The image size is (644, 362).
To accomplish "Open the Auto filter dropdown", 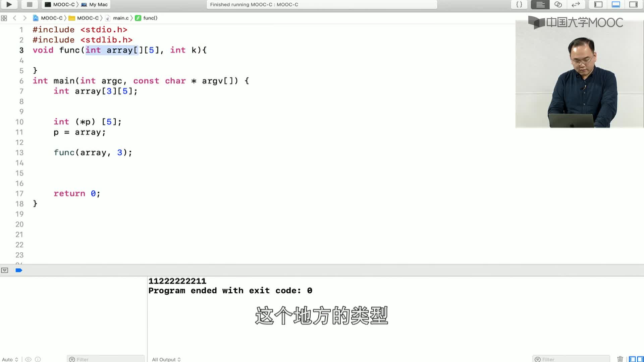I will click(10, 359).
